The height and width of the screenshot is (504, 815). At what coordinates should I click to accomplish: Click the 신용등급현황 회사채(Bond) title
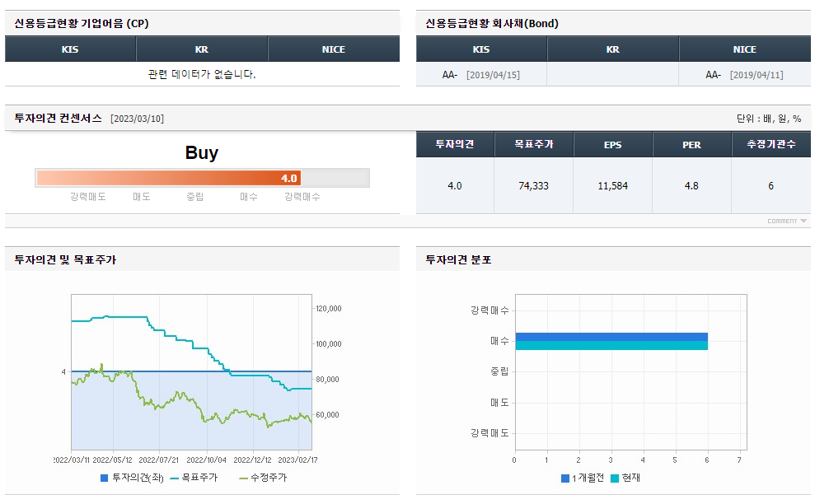(492, 23)
